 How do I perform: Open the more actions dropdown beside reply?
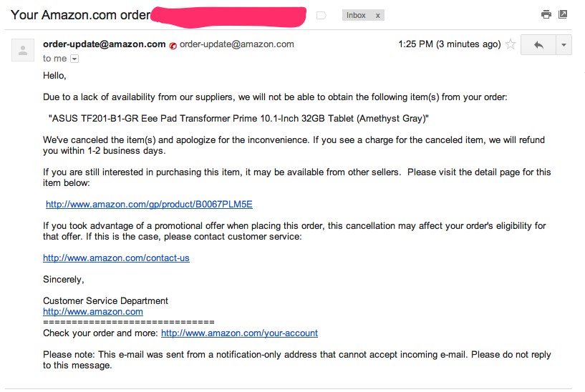(x=564, y=44)
